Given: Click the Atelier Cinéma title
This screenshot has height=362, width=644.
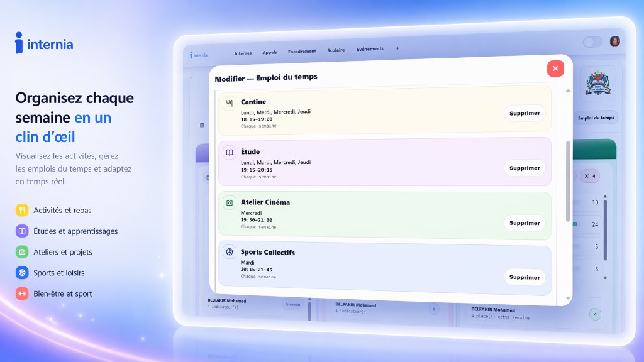Looking at the screenshot, I should click(265, 202).
